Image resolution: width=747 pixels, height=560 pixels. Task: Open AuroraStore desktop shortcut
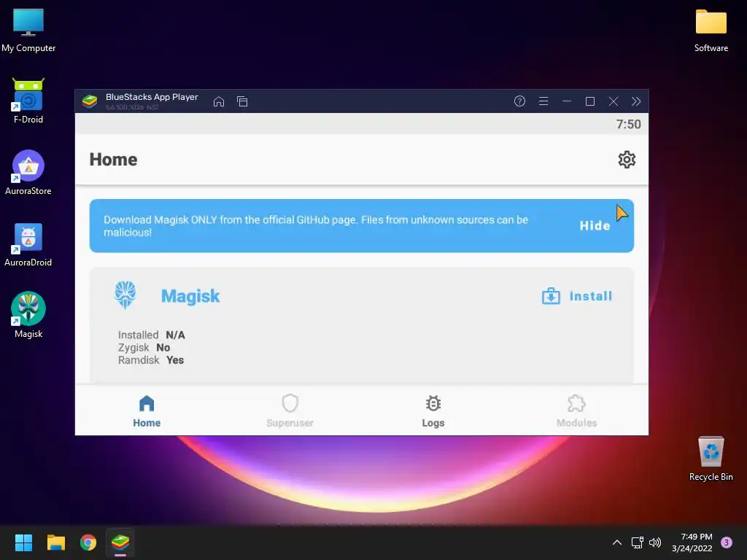pos(28,172)
